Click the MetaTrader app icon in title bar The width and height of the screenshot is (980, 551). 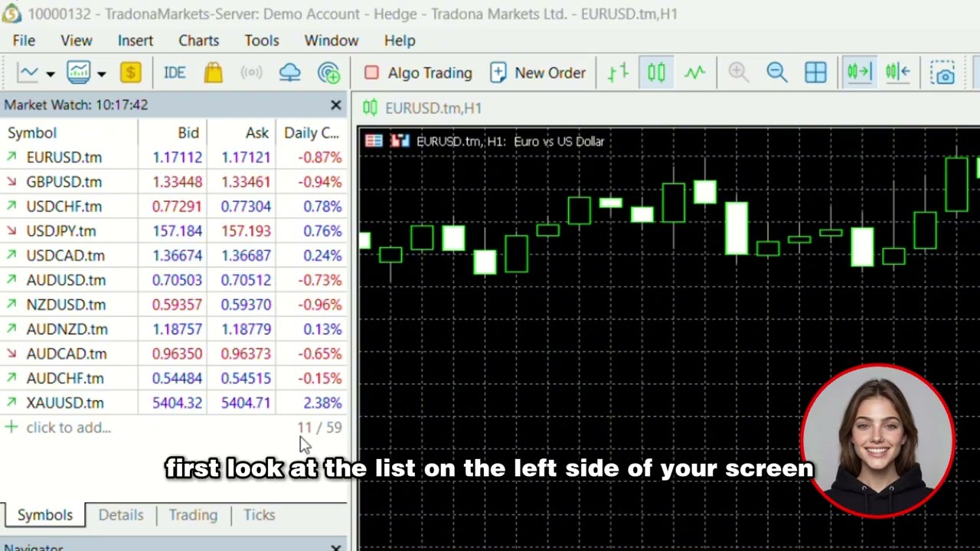[x=11, y=14]
